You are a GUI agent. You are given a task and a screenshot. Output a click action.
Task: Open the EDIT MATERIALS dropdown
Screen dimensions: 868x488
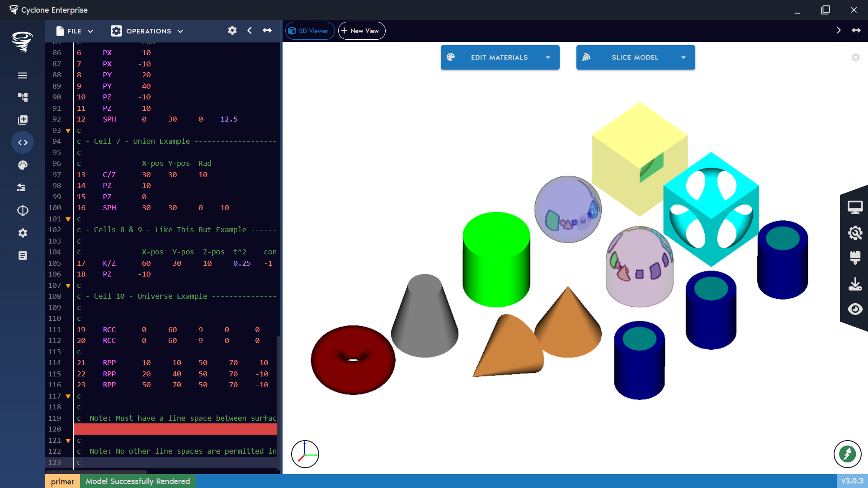click(547, 57)
